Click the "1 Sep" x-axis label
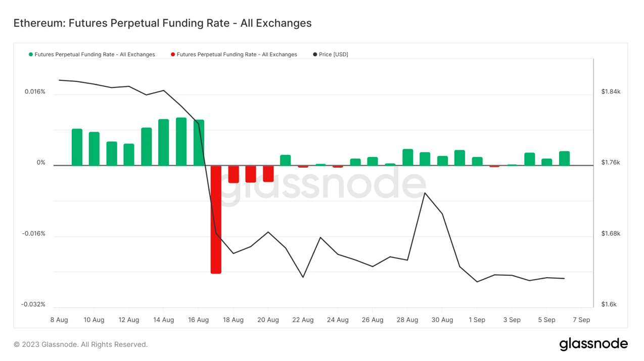 (477, 320)
